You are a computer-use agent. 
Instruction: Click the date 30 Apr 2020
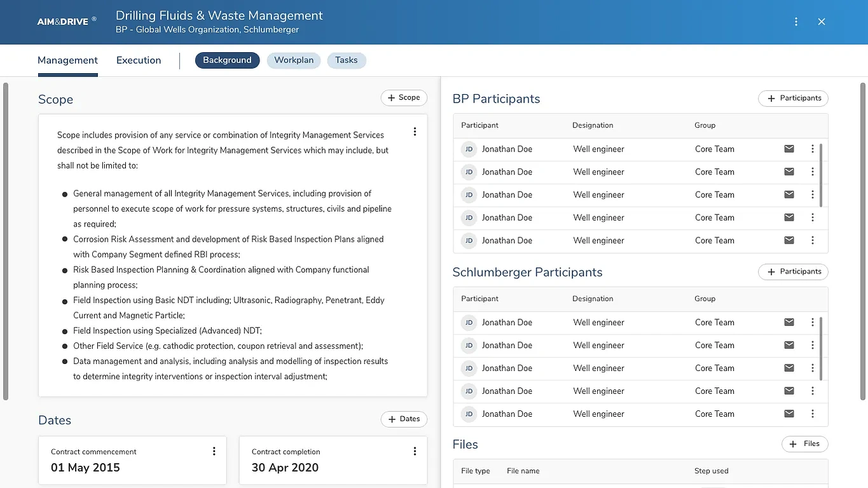[285, 468]
